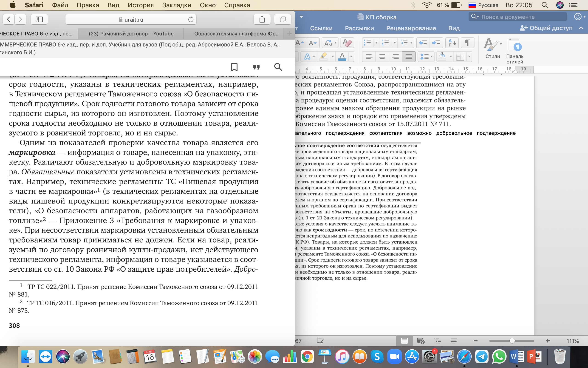Viewport: 588px width, 368px height.
Task: Justify the text in Word
Action: tap(409, 57)
